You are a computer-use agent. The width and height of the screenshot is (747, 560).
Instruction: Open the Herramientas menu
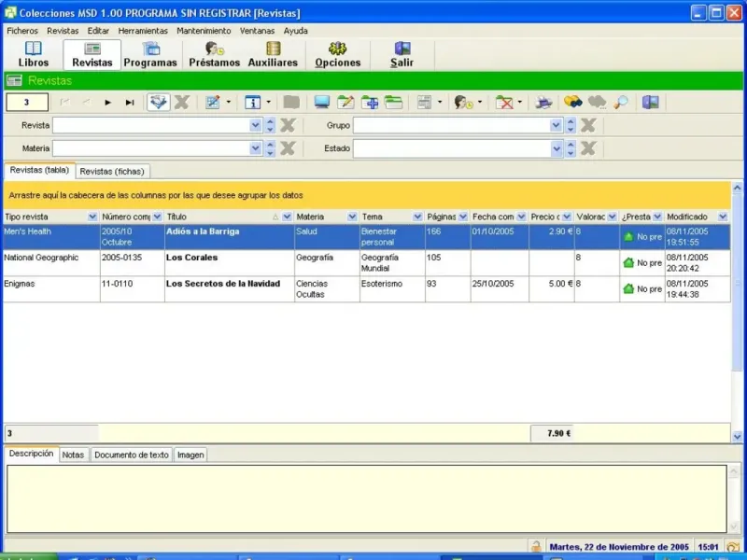tap(143, 31)
